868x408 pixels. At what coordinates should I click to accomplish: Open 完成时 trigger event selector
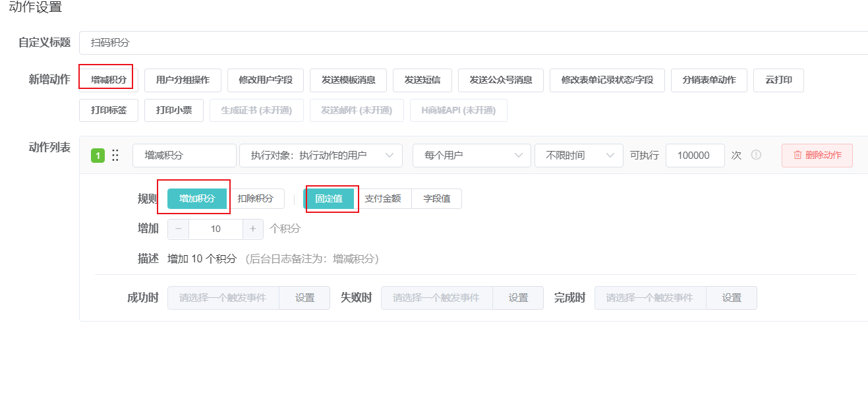pos(650,298)
